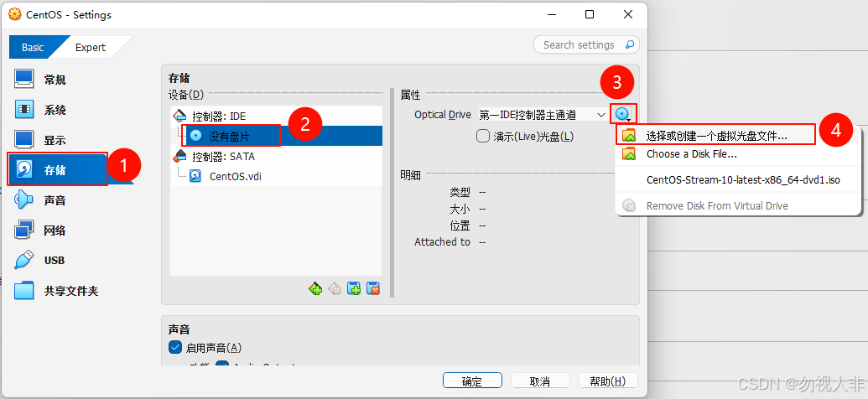The image size is (868, 399).
Task: Click the 存储 section heading in the main panel
Action: tap(179, 79)
